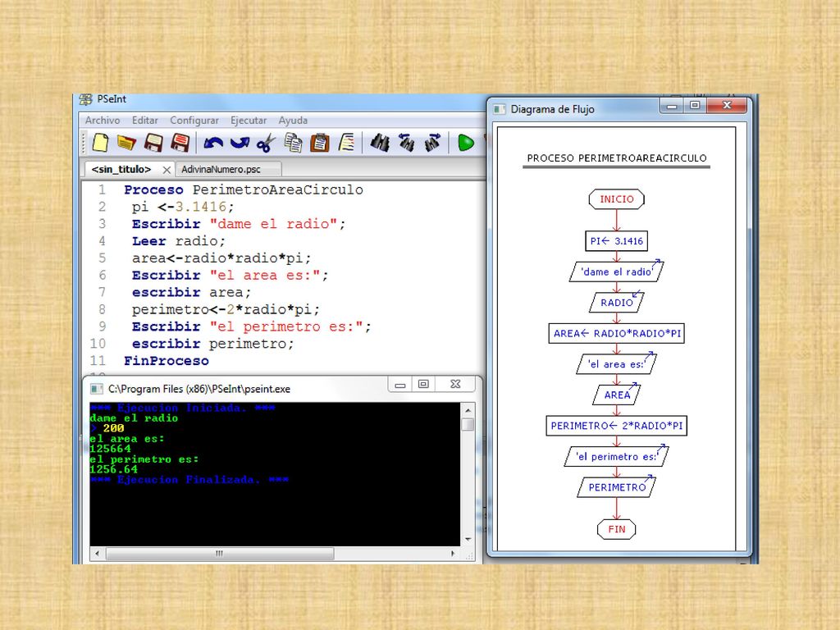The image size is (840, 630).
Task: Cut using the scissors icon
Action: click(266, 143)
